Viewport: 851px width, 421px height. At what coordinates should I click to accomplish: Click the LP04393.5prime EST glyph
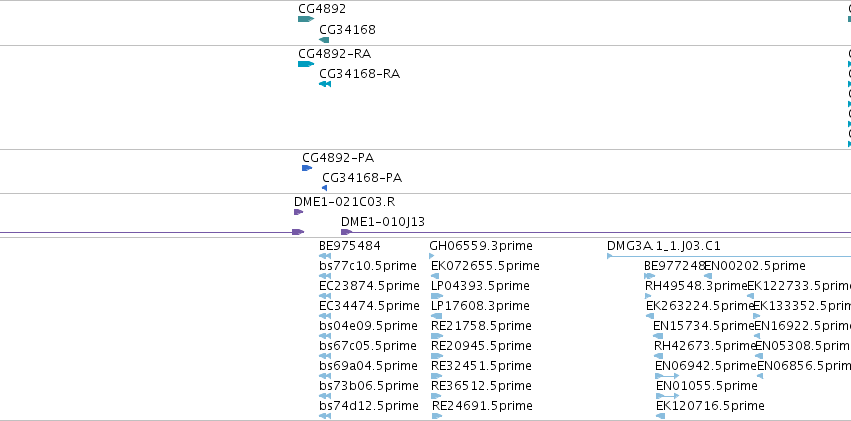437,296
